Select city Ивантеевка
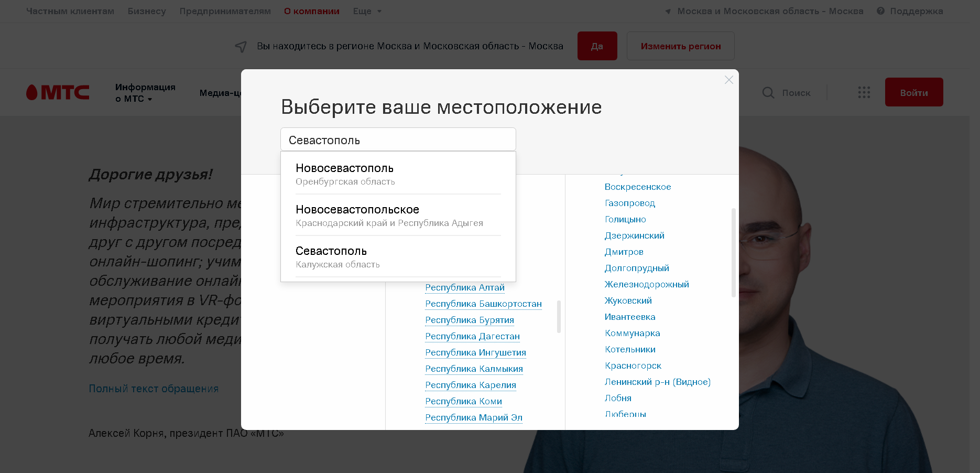The width and height of the screenshot is (980, 473). coord(630,317)
